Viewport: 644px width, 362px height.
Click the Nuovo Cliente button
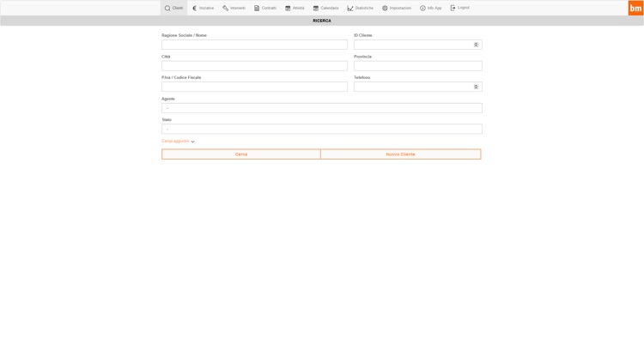pos(400,154)
